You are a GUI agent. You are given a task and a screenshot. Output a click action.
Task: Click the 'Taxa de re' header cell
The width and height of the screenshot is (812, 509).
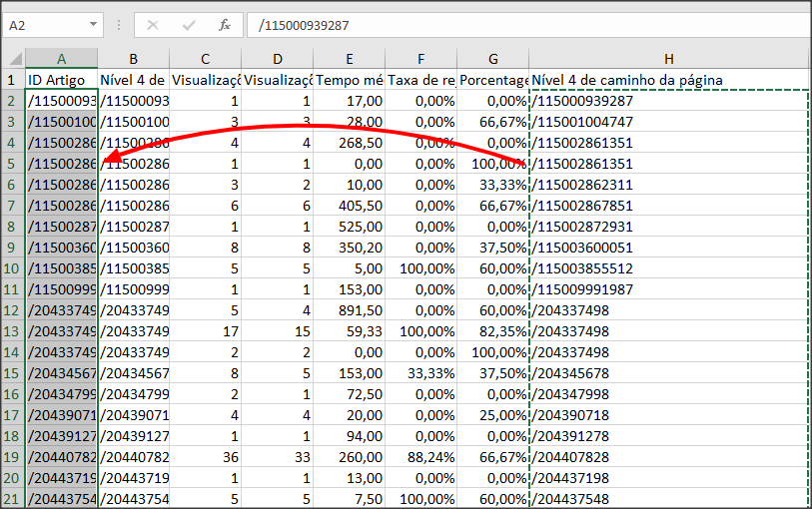click(x=421, y=80)
